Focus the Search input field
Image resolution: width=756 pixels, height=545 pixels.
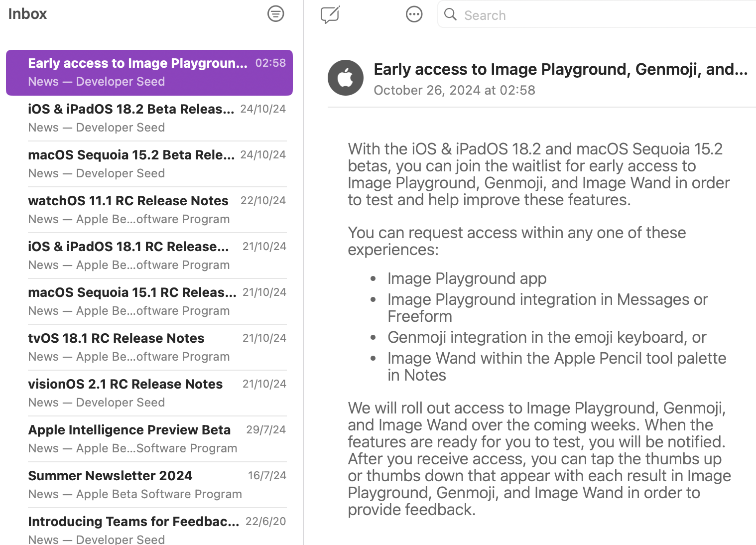click(598, 15)
